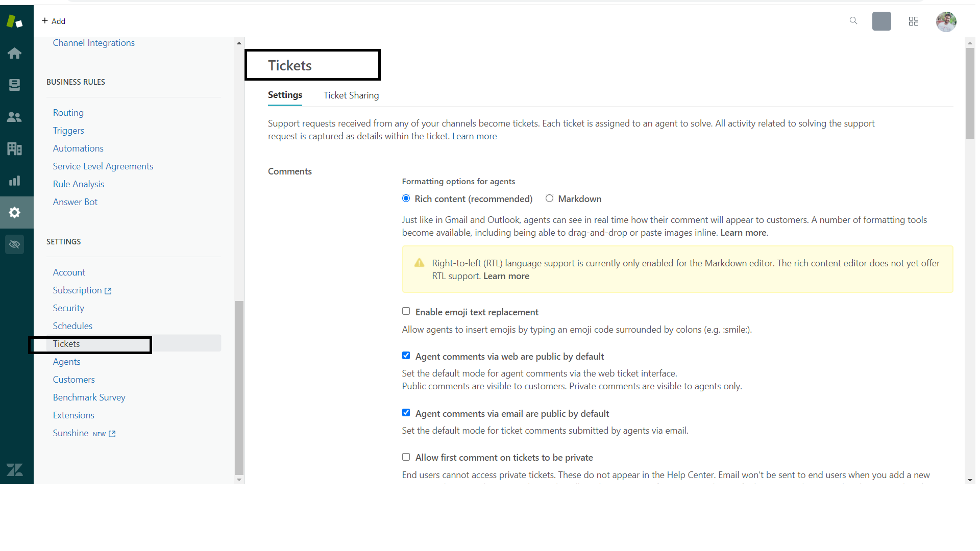
Task: Click Learn more after ticket description
Action: [474, 136]
